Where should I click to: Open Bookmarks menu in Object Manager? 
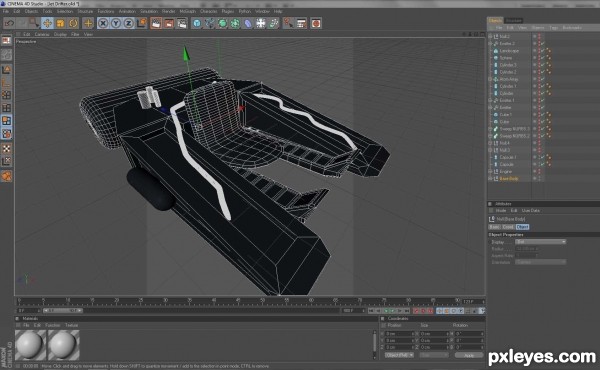pyautogui.click(x=572, y=28)
